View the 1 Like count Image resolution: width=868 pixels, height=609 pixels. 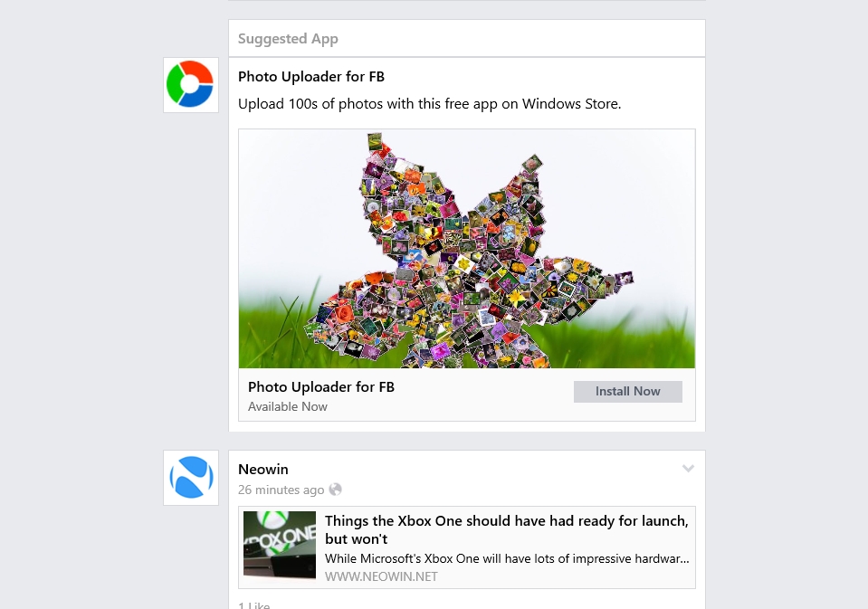click(254, 604)
